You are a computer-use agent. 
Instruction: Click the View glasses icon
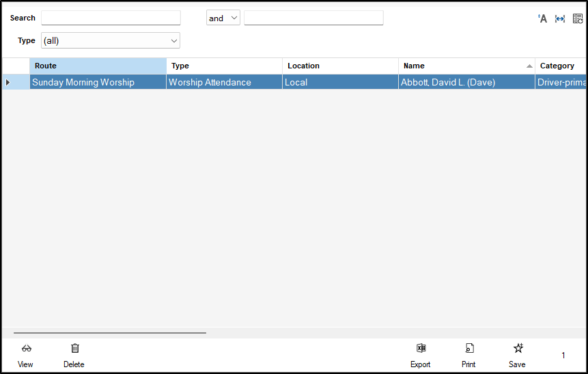coord(26,349)
